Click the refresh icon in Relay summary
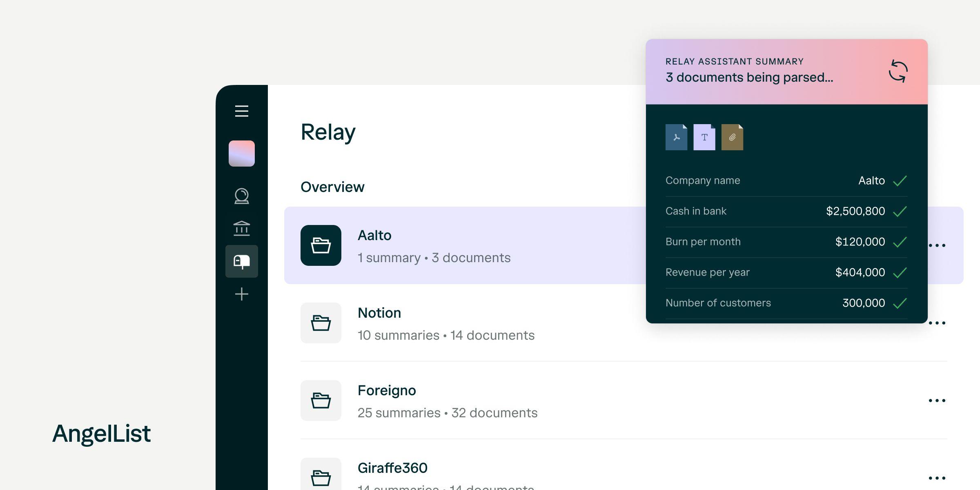Image resolution: width=980 pixels, height=490 pixels. click(898, 71)
